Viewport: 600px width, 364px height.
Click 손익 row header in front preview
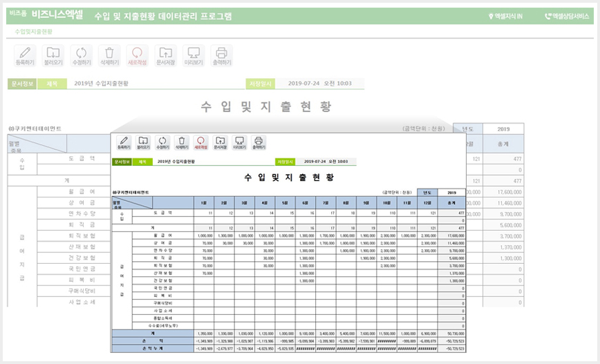click(x=153, y=341)
